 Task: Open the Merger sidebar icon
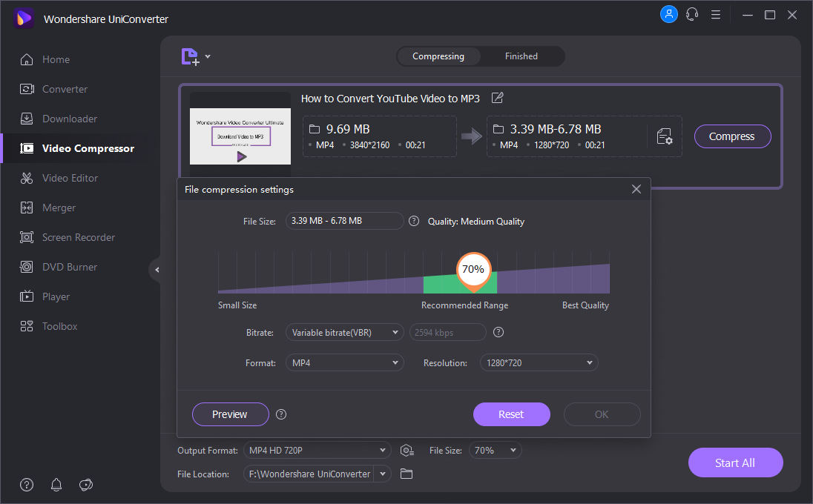(x=27, y=208)
